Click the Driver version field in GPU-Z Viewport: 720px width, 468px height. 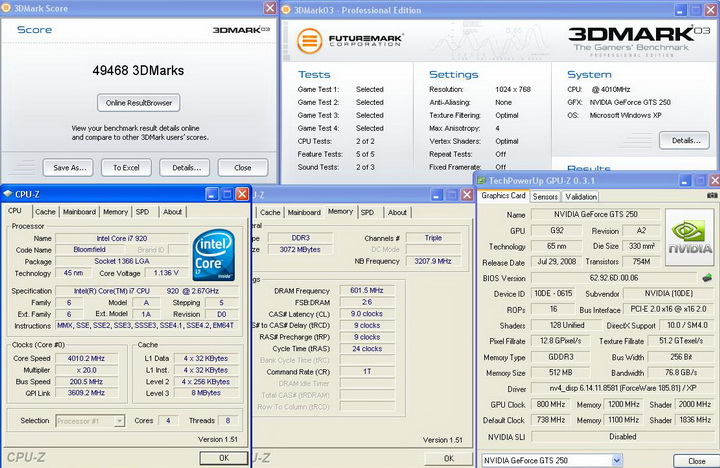pos(623,388)
